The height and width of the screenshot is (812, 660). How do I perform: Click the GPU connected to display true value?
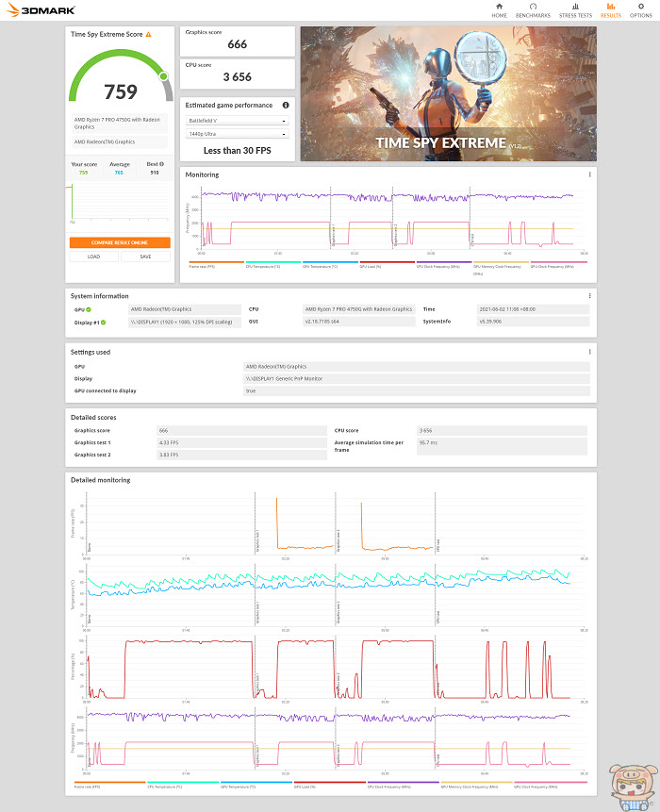[417, 391]
